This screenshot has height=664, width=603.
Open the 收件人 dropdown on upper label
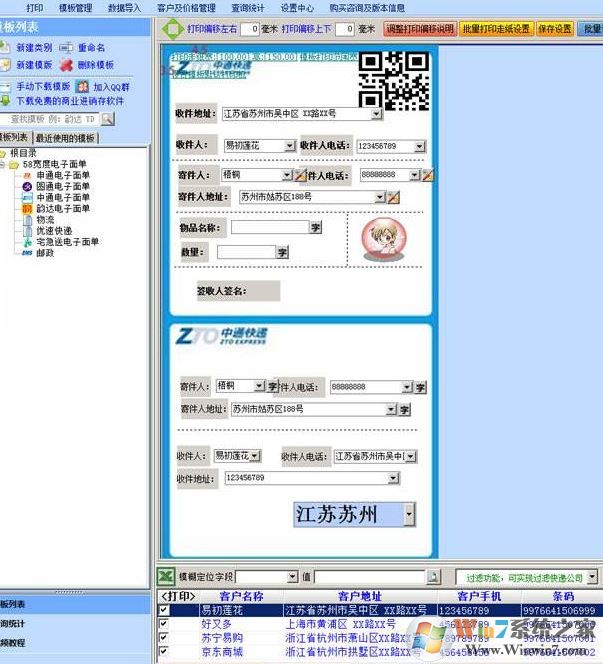pyautogui.click(x=290, y=146)
